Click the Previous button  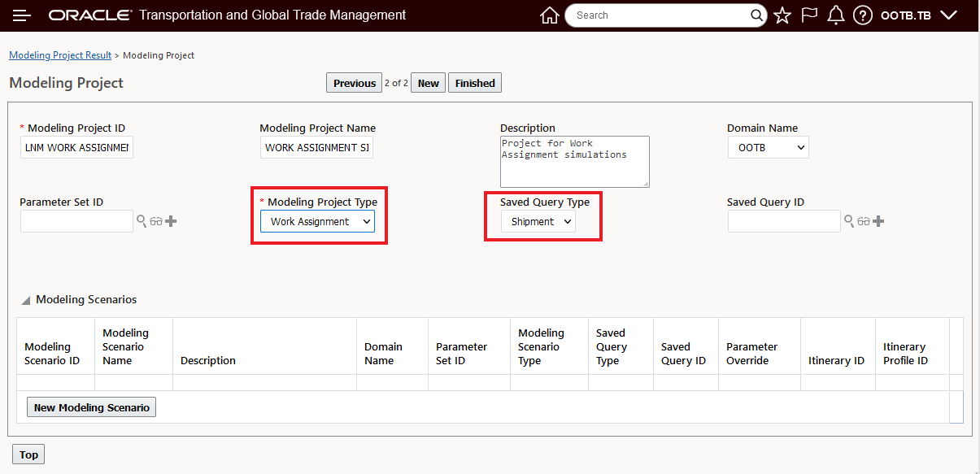pos(354,83)
